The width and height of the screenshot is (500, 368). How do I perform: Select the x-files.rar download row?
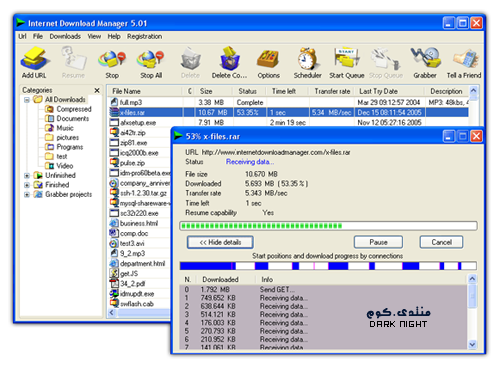[288, 112]
